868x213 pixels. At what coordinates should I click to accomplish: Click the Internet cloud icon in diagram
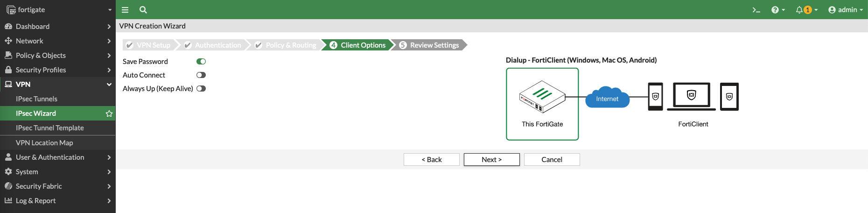[607, 98]
